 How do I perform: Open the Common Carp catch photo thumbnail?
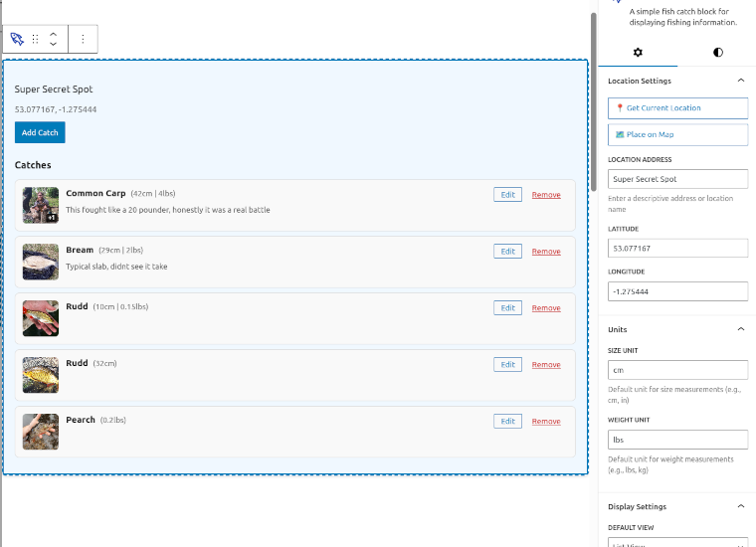[41, 205]
